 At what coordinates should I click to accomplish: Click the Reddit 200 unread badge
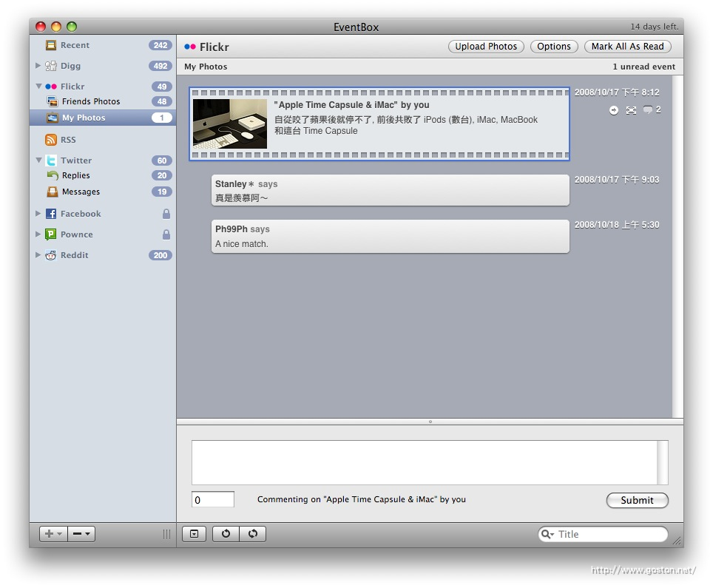160,255
